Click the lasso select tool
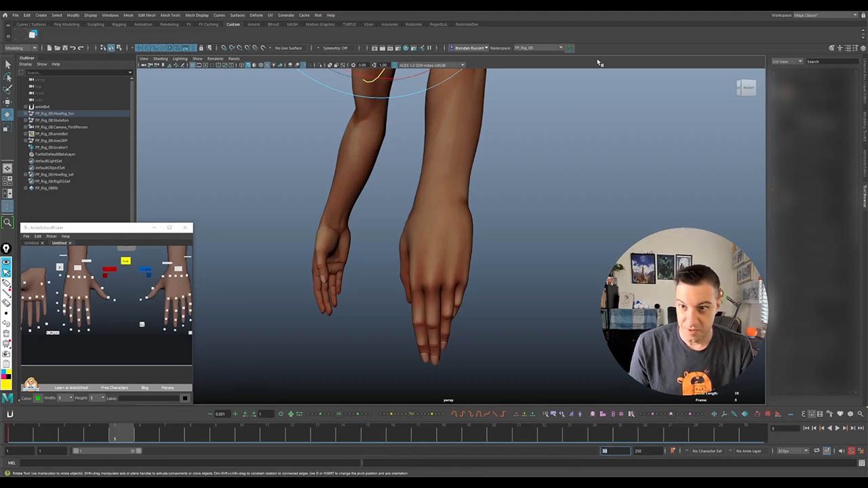Image resolution: width=868 pixels, height=488 pixels. pyautogui.click(x=7, y=77)
